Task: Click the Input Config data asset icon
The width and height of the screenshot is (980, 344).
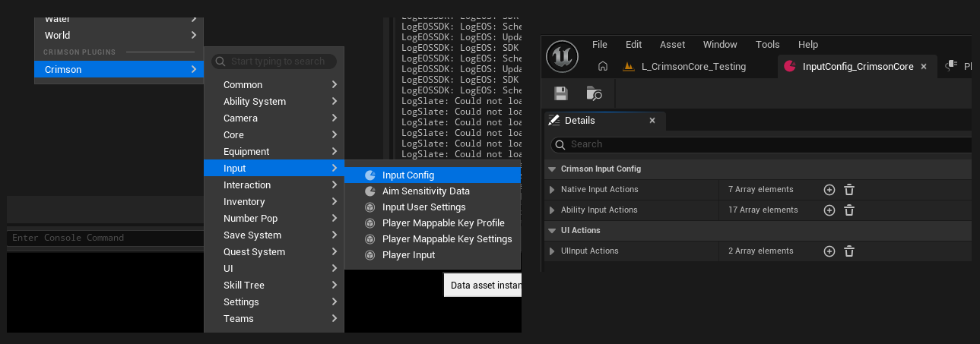Action: click(x=370, y=175)
